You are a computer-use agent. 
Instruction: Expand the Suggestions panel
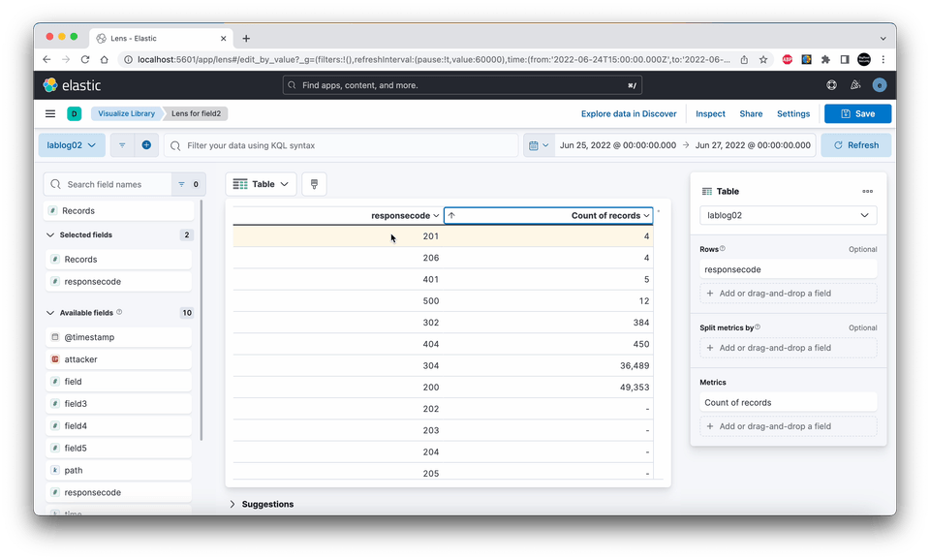tap(262, 504)
